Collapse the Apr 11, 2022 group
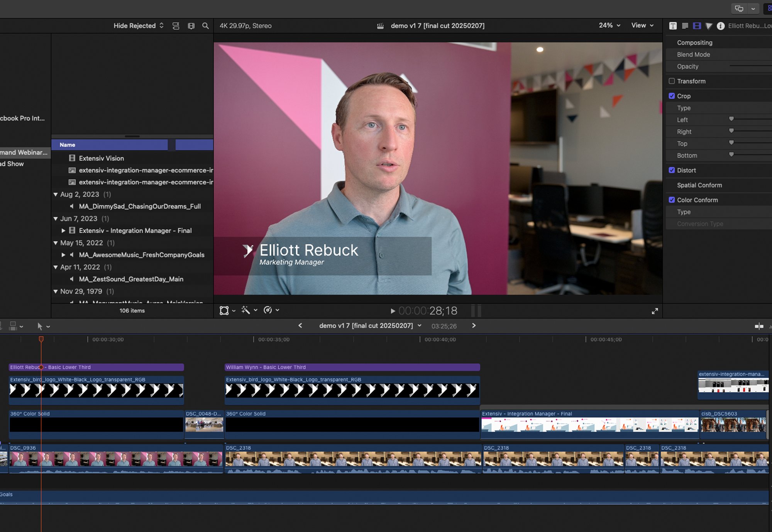 pos(56,267)
